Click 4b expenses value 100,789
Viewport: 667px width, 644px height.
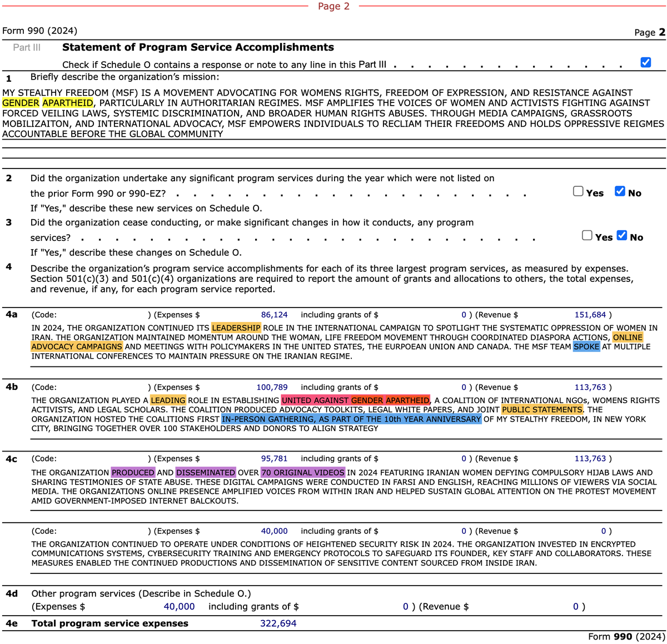(x=272, y=387)
